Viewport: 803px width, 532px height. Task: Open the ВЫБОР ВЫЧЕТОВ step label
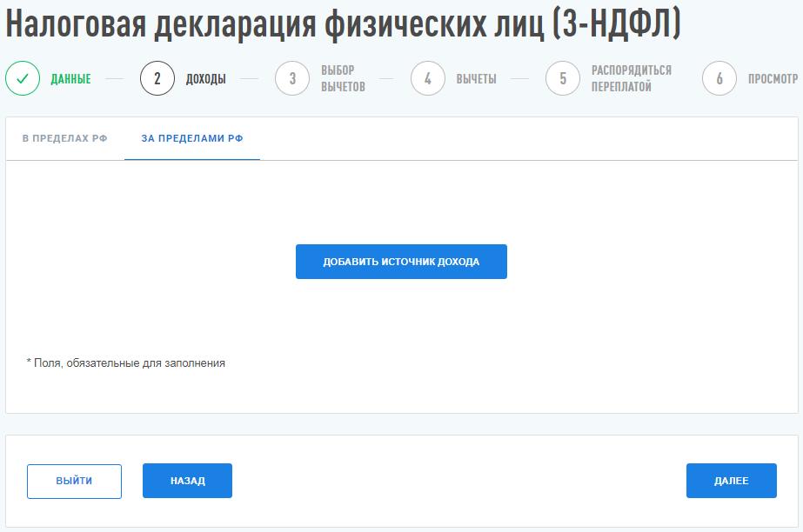343,79
